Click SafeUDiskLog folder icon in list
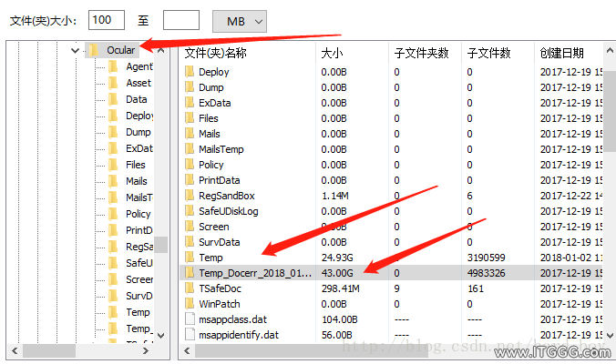 coord(190,211)
